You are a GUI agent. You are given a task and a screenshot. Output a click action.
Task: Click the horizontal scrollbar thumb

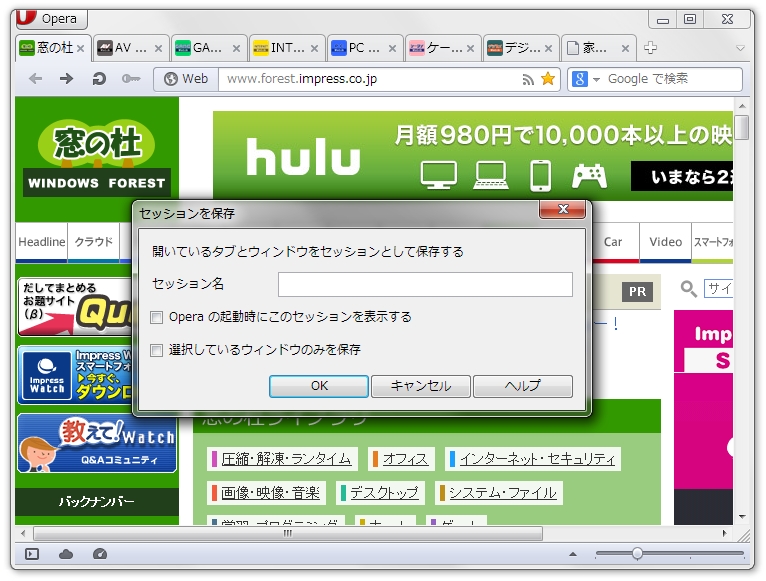(x=288, y=533)
